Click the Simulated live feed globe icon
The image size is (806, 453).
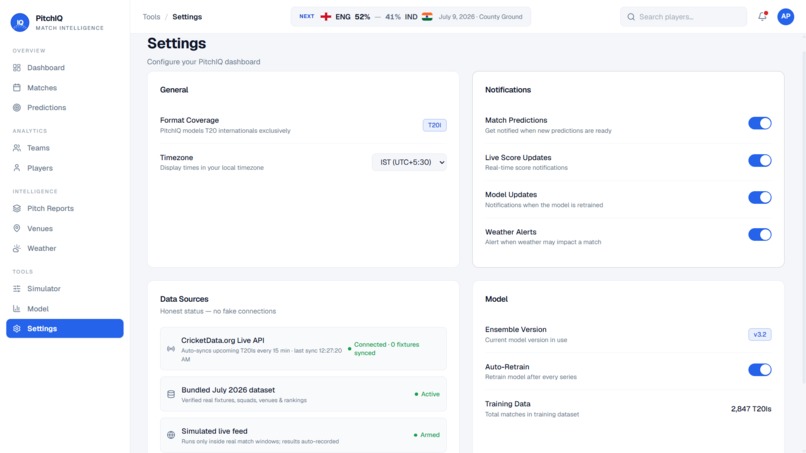[x=171, y=435]
